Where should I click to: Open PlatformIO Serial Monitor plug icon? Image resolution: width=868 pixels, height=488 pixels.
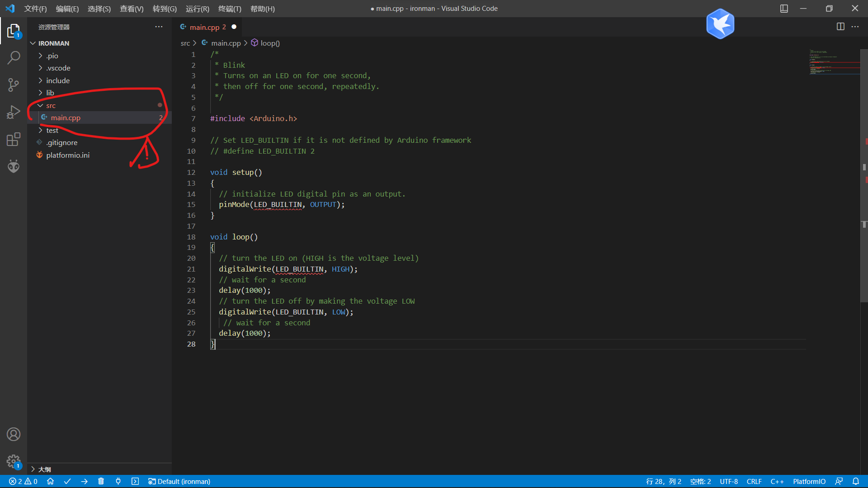(x=118, y=481)
